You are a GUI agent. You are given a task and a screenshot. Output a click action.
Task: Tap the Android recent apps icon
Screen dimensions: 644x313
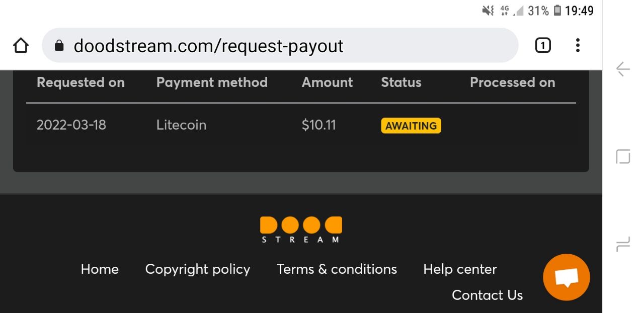click(623, 245)
